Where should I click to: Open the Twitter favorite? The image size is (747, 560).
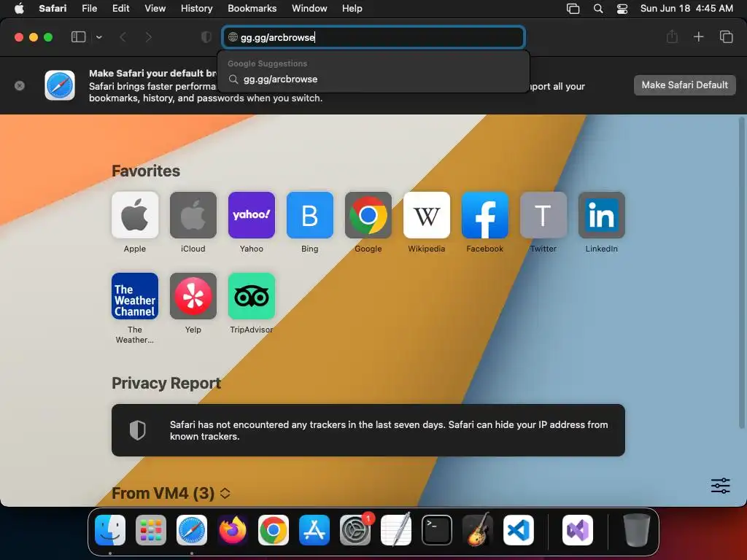pos(543,215)
